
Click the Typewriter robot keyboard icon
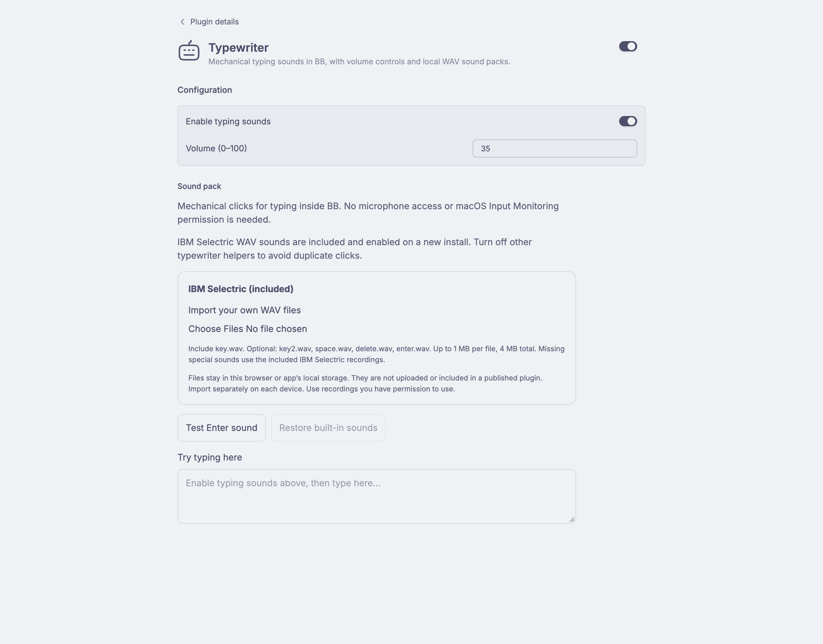click(x=189, y=50)
